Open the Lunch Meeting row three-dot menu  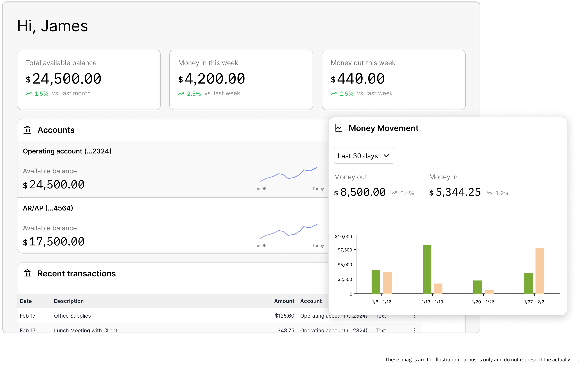tap(414, 330)
